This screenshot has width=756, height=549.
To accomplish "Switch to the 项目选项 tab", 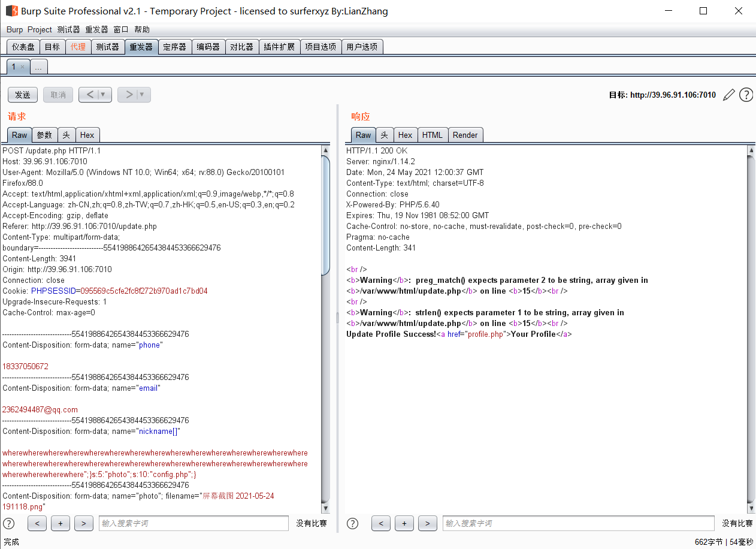I will pos(320,47).
